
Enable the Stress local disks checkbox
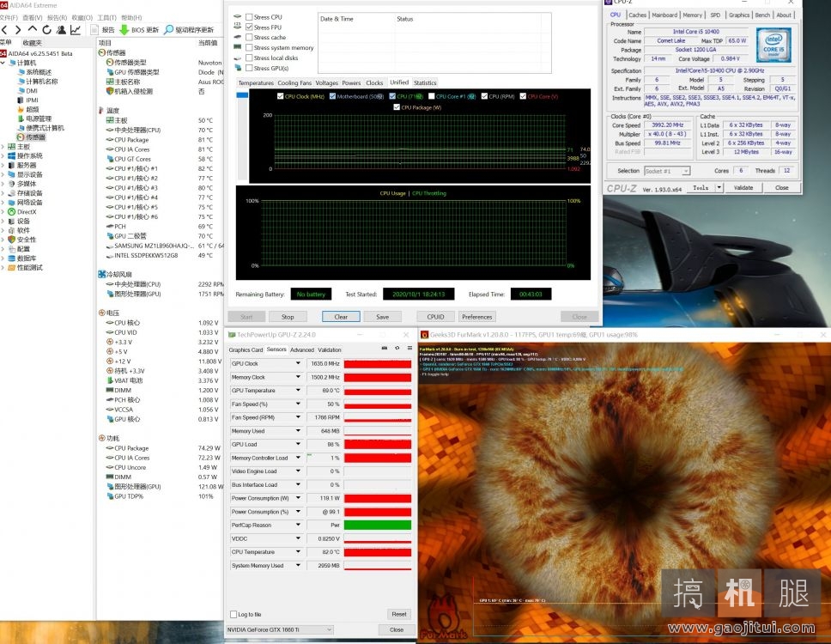(x=249, y=58)
